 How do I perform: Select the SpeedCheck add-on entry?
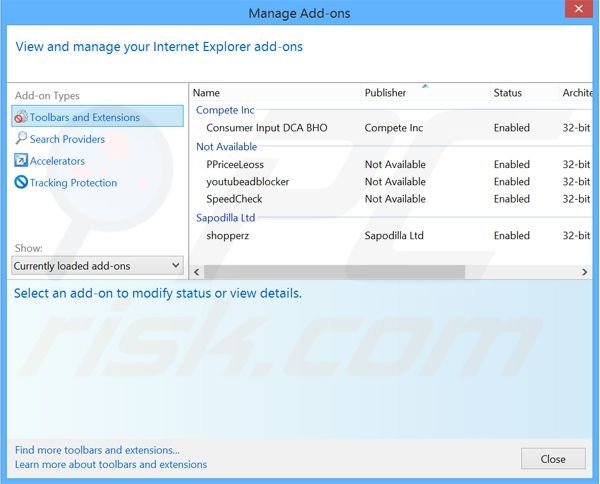[234, 199]
